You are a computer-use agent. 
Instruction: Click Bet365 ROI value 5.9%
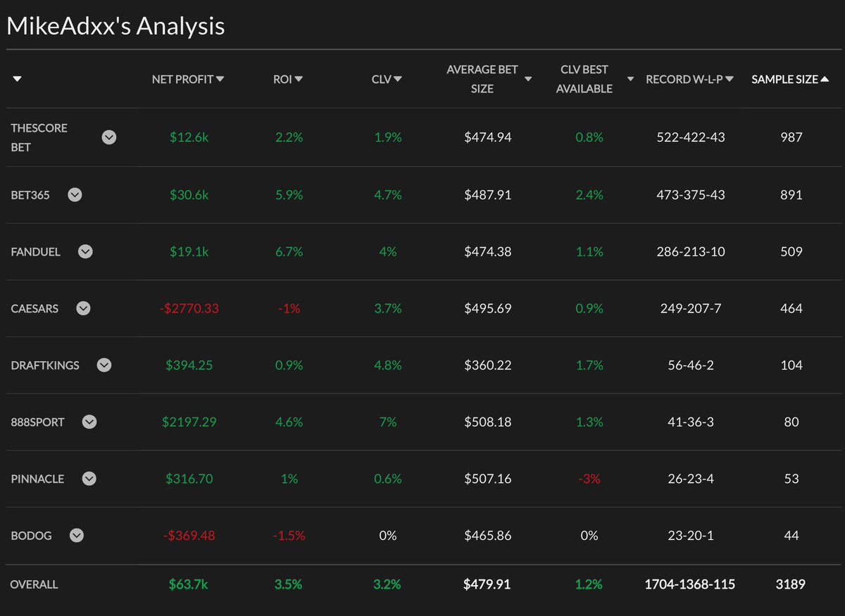288,195
